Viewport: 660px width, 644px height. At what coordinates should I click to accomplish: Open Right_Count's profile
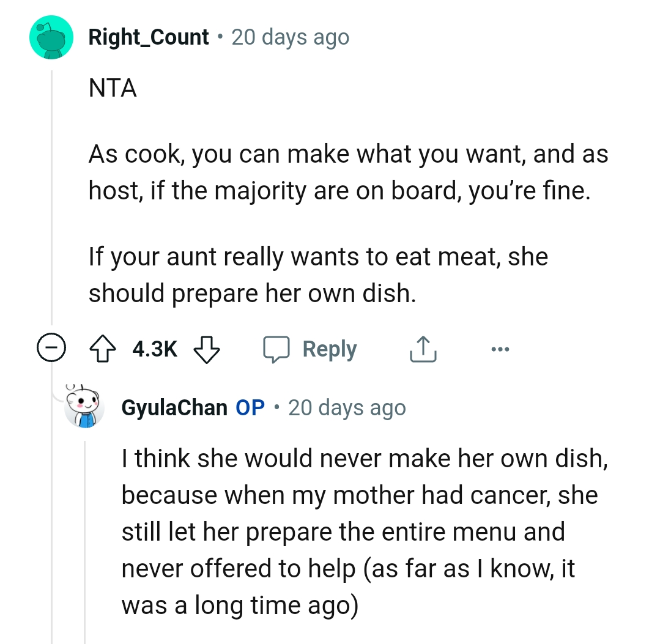[x=149, y=37]
